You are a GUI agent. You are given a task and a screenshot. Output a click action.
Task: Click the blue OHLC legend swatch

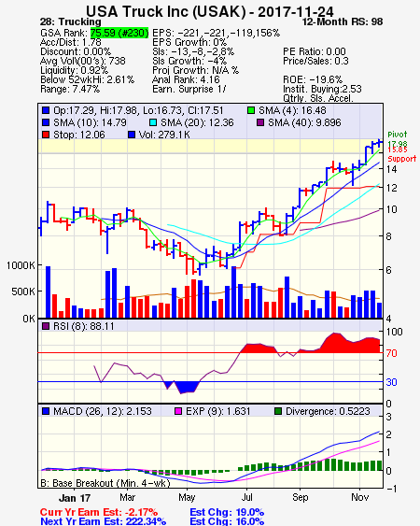46,110
